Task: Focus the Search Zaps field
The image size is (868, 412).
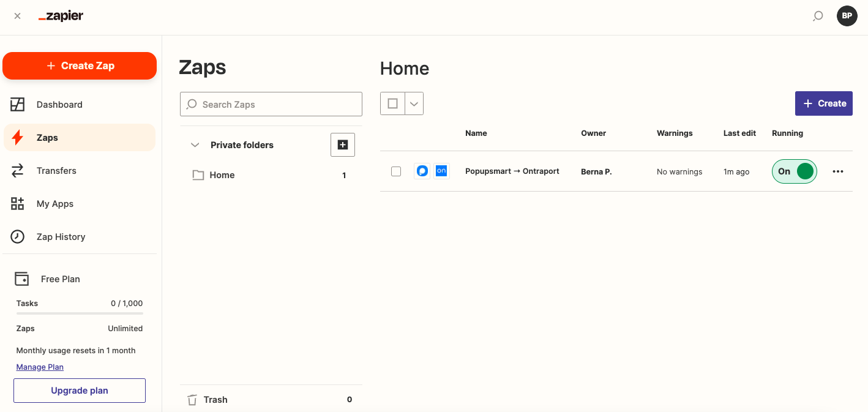Action: [271, 104]
